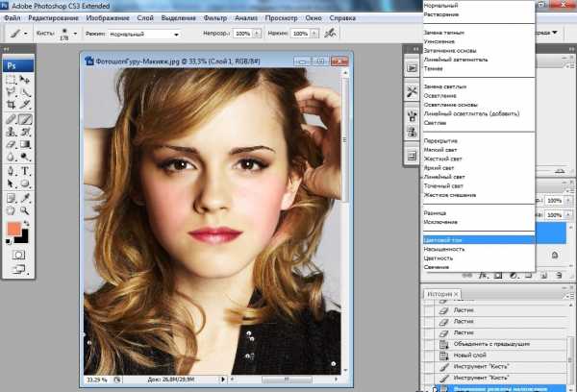Open layer fill arrow in Layers panel

[x=568, y=215]
